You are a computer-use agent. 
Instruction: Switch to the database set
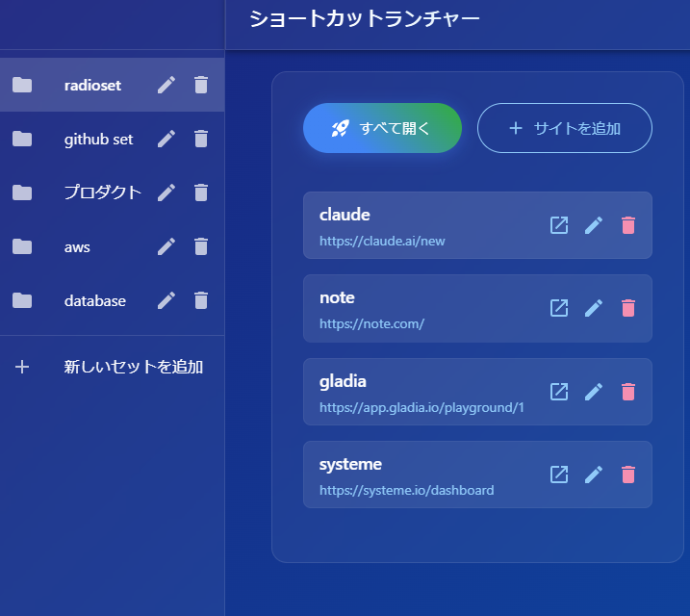coord(94,300)
